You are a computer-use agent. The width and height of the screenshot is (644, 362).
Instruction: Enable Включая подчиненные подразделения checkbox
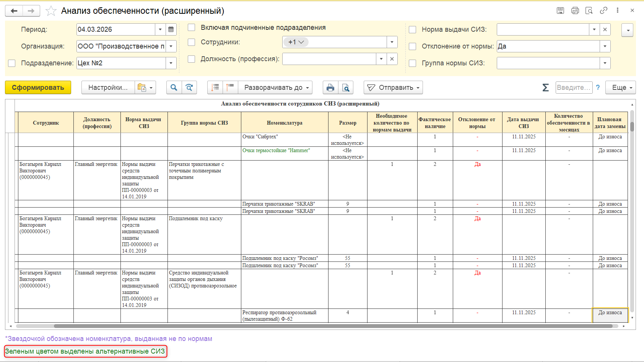192,28
